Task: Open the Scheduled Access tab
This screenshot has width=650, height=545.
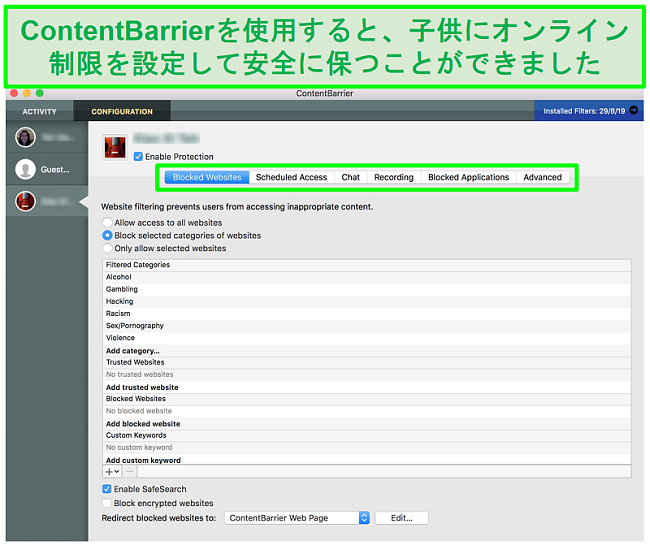Action: tap(291, 177)
